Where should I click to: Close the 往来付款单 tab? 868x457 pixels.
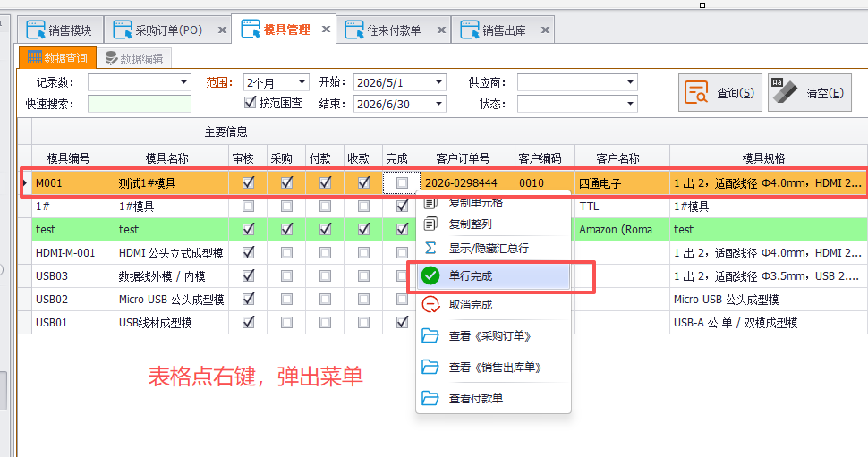pyautogui.click(x=441, y=30)
